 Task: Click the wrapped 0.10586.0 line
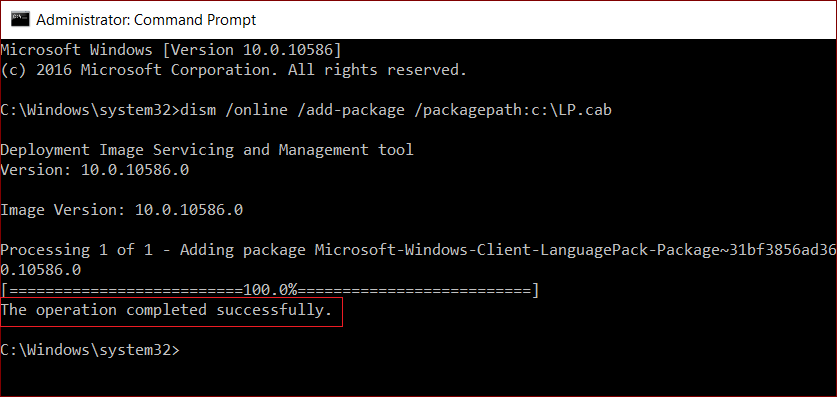point(41,270)
